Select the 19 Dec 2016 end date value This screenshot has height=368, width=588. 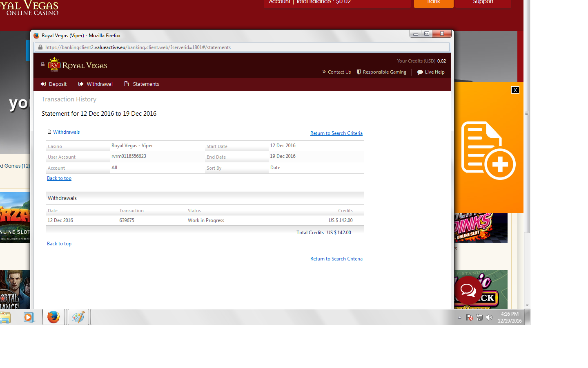pyautogui.click(x=283, y=156)
